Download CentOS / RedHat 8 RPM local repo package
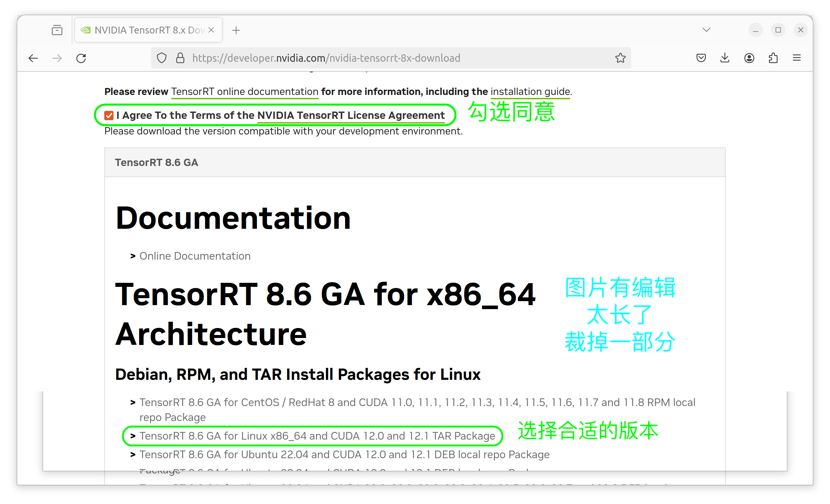Viewport: 830px width, 504px height. [x=417, y=410]
